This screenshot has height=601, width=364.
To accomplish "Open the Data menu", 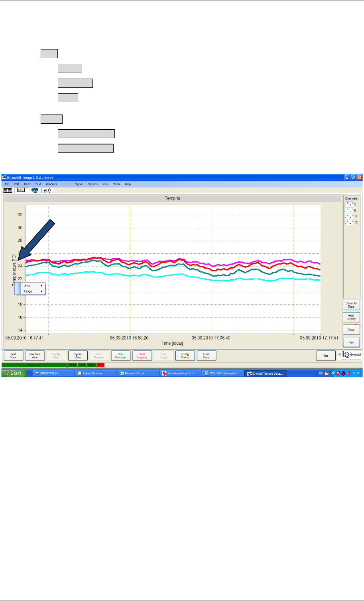I will [27, 184].
